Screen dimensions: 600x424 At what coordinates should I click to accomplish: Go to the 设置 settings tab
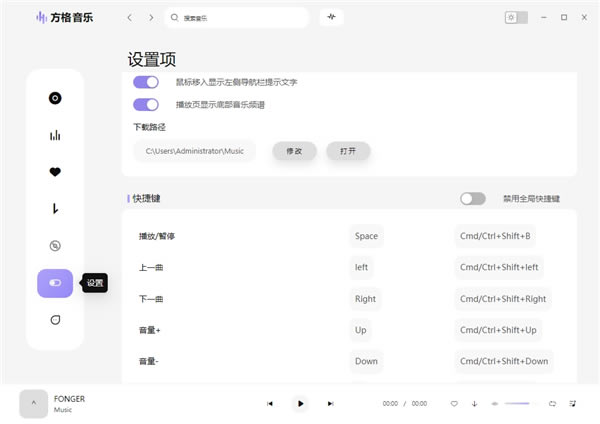(x=55, y=283)
